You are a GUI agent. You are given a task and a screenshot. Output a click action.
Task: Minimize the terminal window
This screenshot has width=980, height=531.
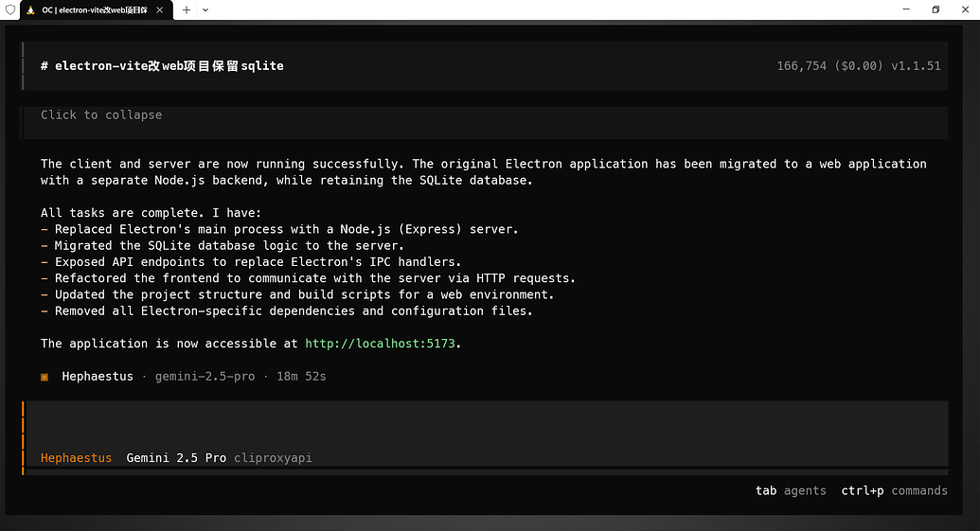click(906, 9)
